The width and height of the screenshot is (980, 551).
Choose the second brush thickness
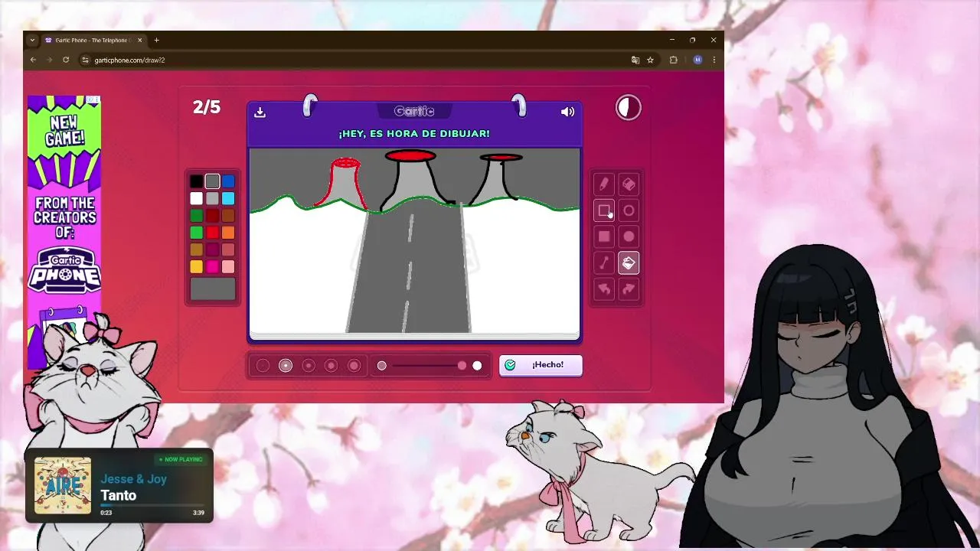pos(286,366)
